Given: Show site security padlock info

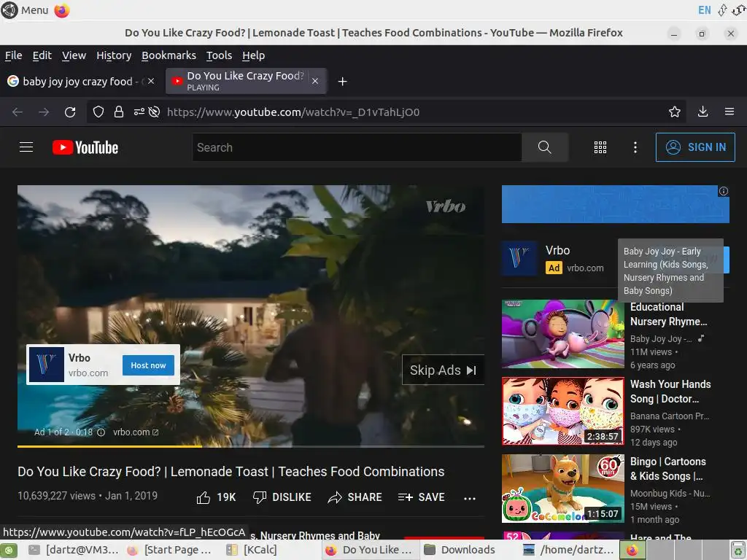Looking at the screenshot, I should [x=119, y=112].
